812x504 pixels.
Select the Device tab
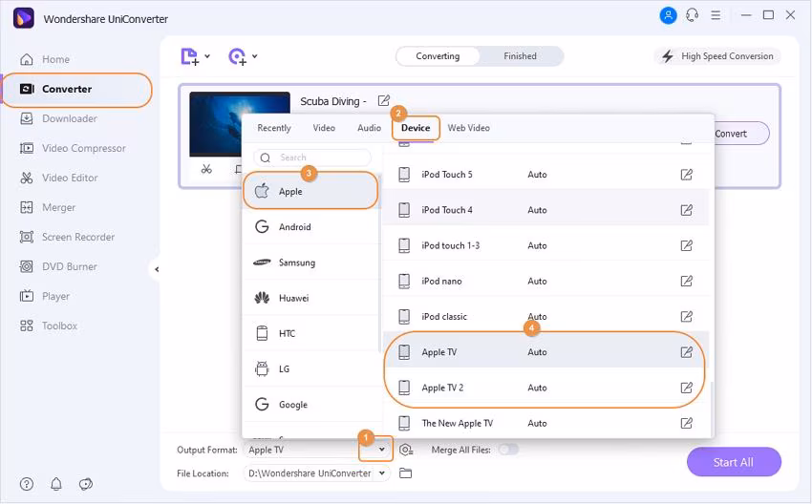click(x=416, y=128)
